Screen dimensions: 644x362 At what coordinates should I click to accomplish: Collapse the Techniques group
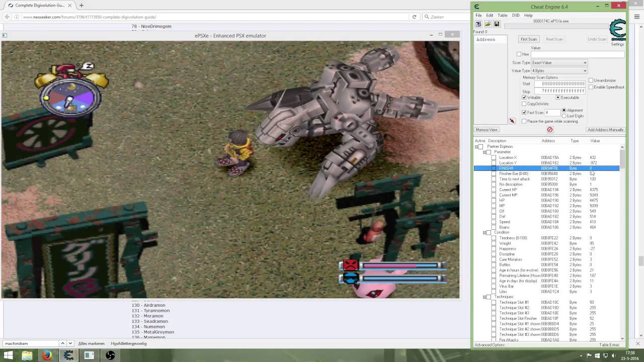pos(484,297)
